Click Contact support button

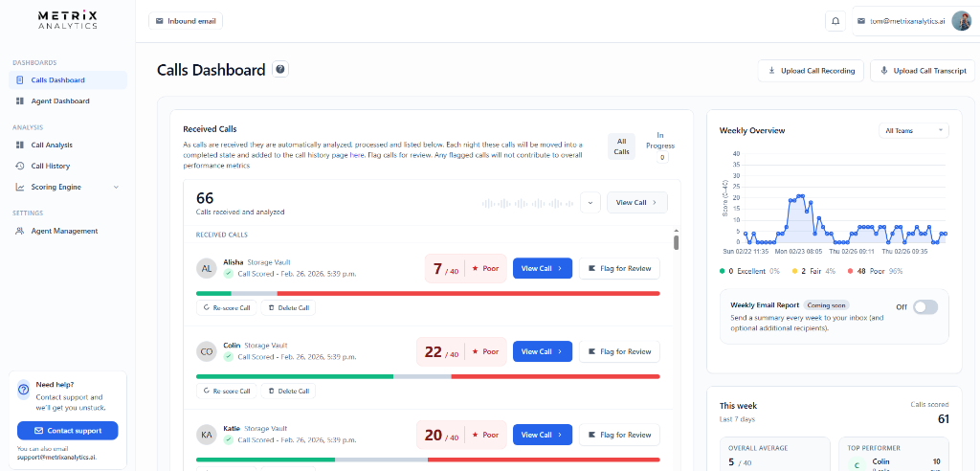[68, 431]
